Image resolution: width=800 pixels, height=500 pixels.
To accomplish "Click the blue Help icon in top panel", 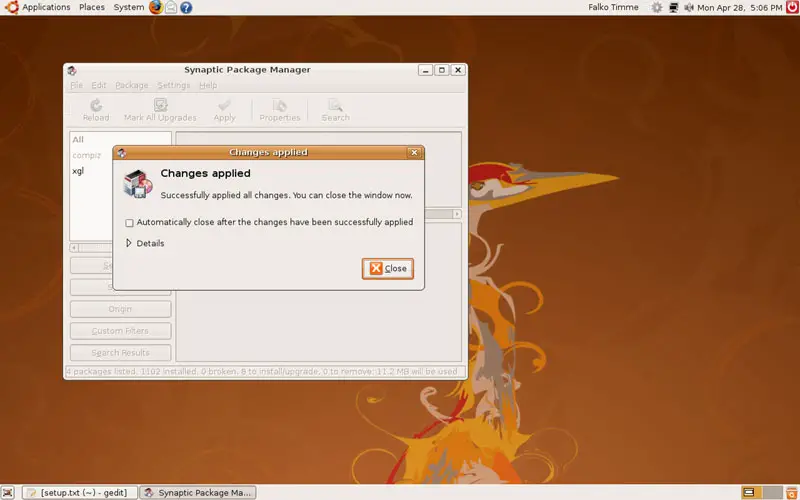I will (x=186, y=7).
